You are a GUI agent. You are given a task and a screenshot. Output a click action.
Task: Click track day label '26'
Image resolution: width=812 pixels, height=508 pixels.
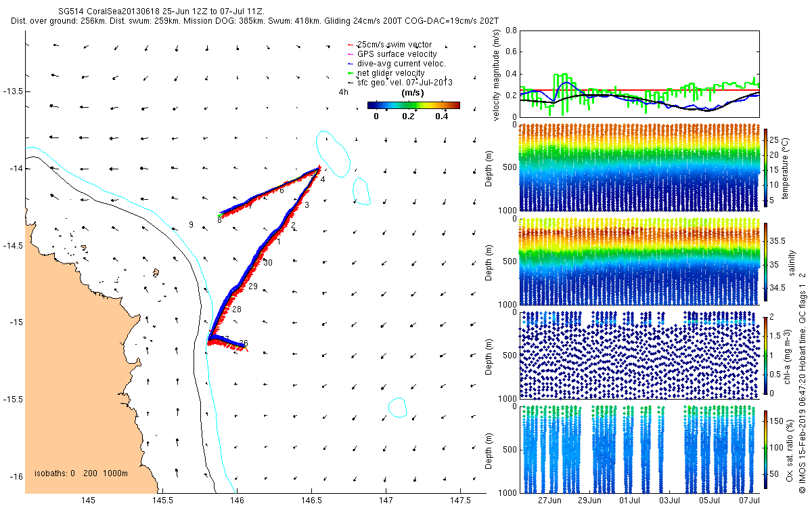tap(244, 343)
